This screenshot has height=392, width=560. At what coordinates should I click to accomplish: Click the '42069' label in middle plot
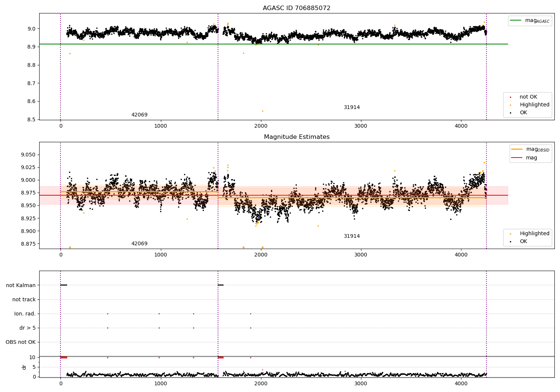(139, 244)
